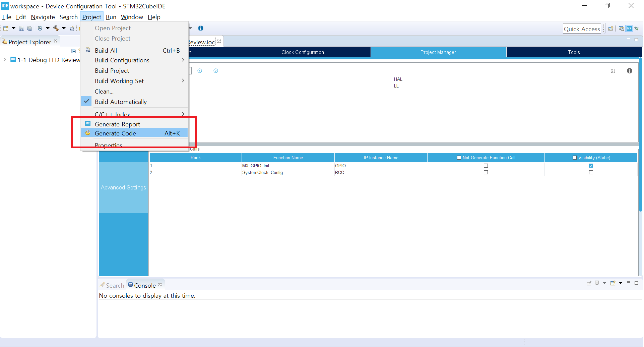This screenshot has width=644, height=347.
Task: Open the Window menu
Action: point(132,17)
